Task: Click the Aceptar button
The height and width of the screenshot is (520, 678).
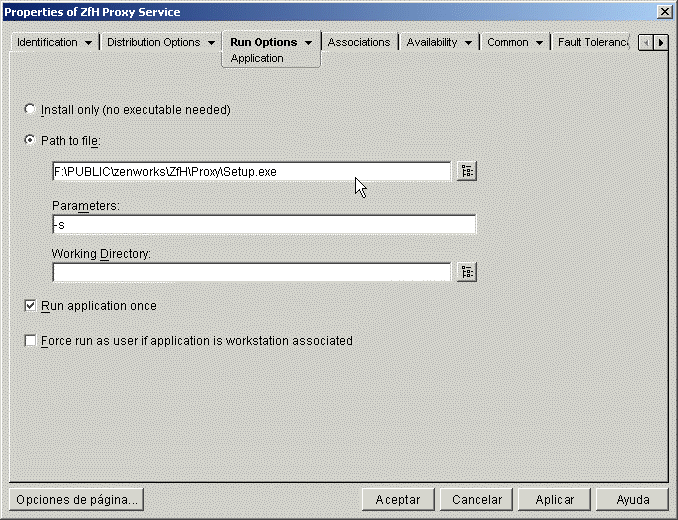Action: click(x=397, y=499)
